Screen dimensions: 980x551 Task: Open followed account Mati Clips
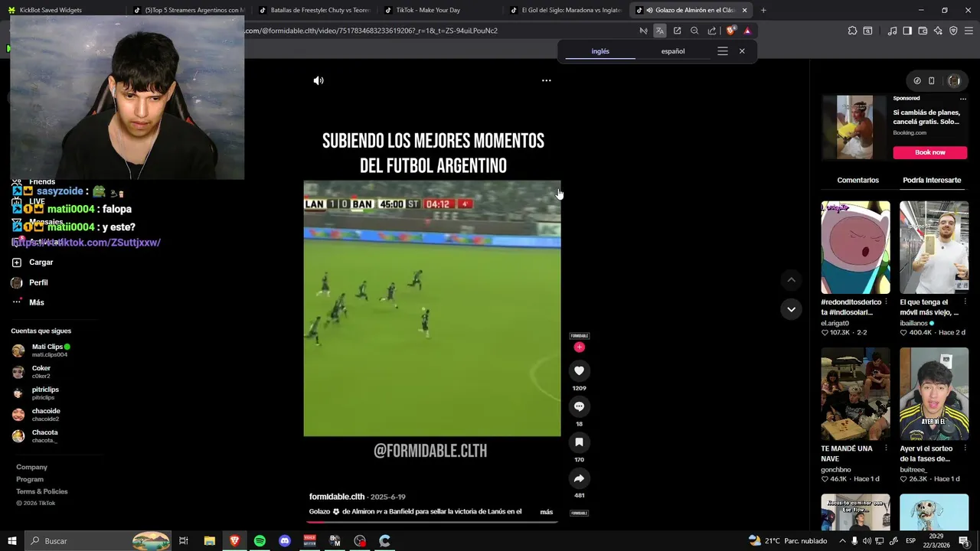click(x=42, y=350)
